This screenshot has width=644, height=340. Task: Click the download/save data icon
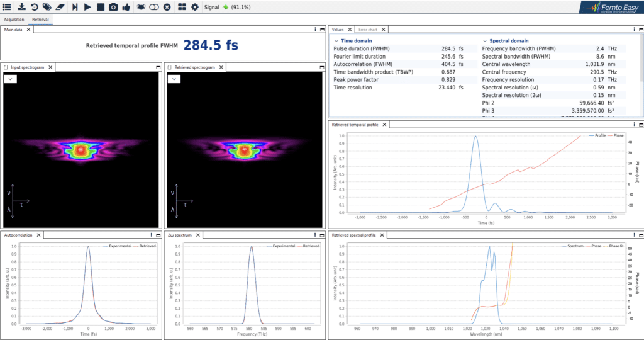(x=21, y=7)
